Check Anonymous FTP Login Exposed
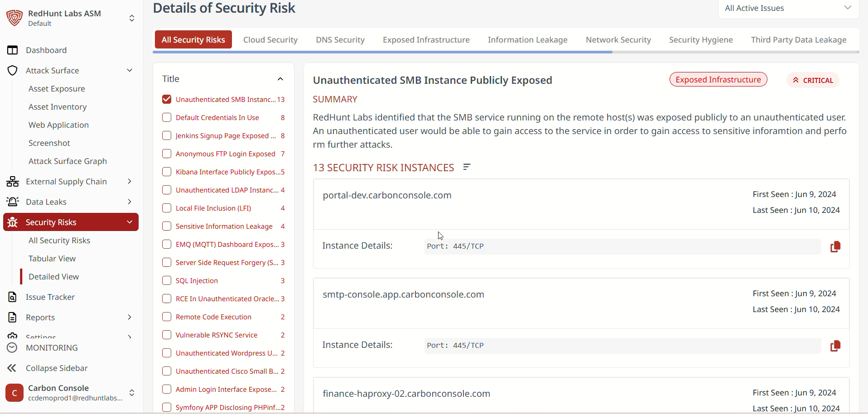868x414 pixels. pos(167,154)
